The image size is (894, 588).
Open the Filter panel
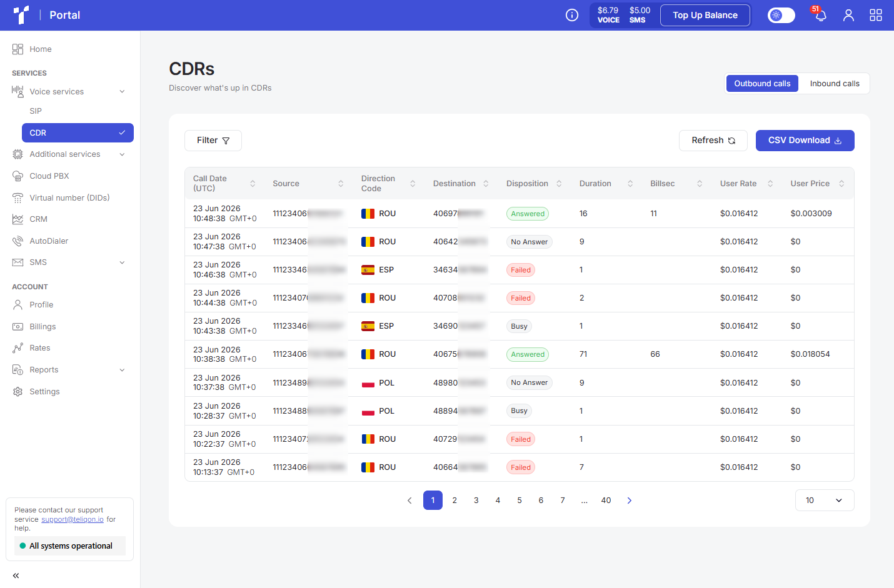[213, 141]
